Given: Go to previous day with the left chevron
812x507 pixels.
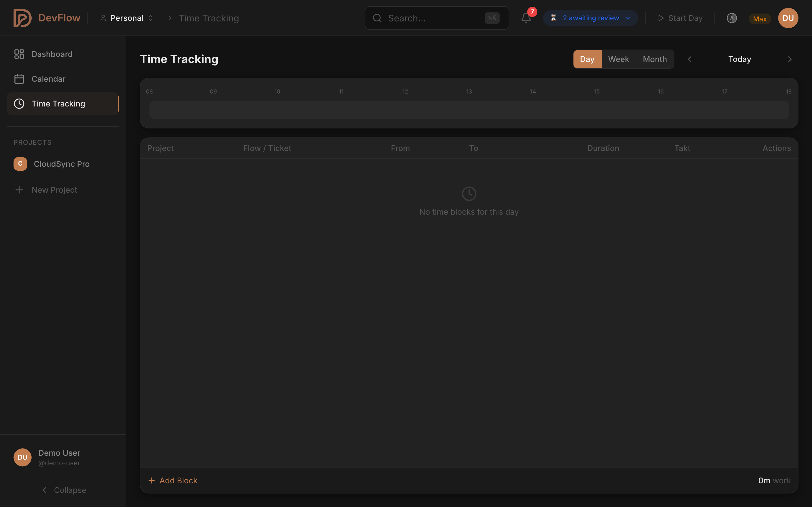Looking at the screenshot, I should tap(690, 59).
